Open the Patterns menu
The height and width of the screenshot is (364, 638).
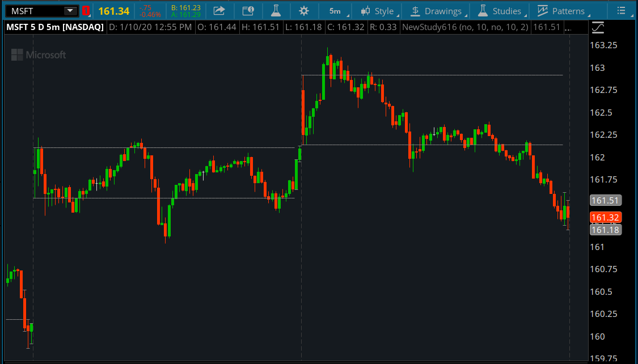561,11
